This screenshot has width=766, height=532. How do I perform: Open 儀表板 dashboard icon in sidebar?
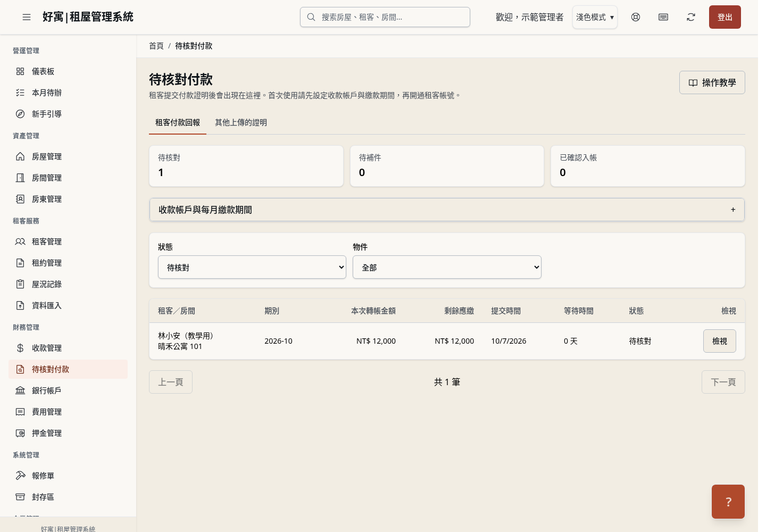click(20, 71)
